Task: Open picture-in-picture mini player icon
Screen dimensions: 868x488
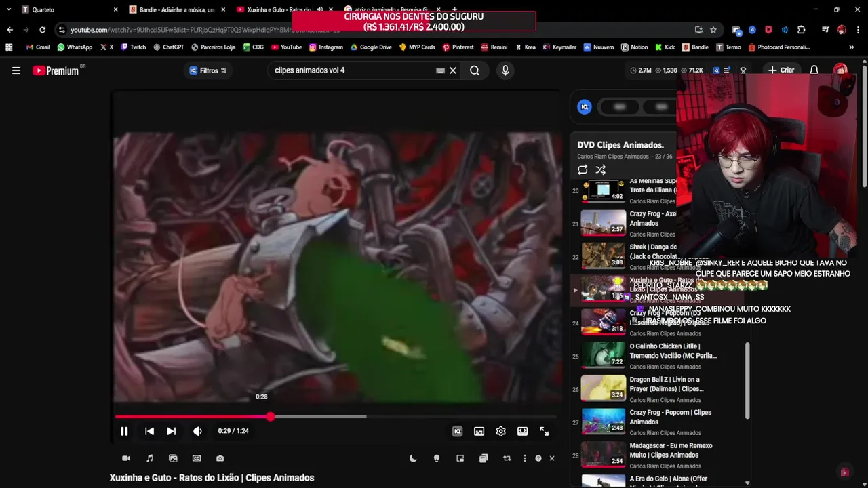Action: [x=460, y=458]
